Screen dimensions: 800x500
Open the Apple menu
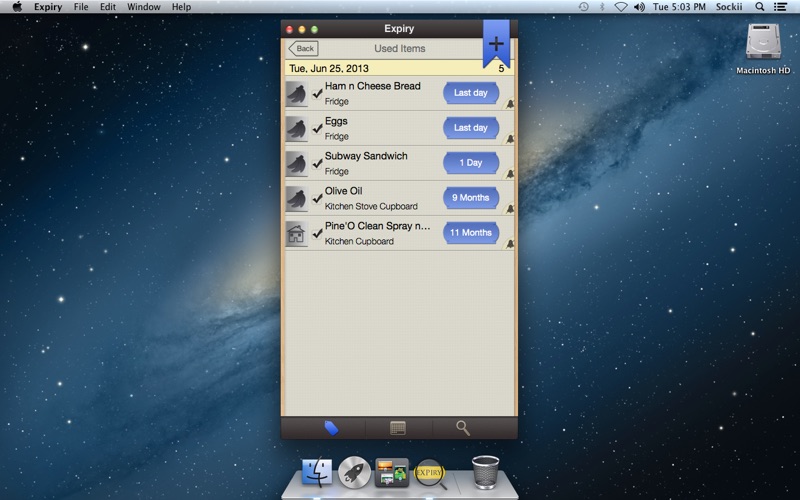(17, 7)
